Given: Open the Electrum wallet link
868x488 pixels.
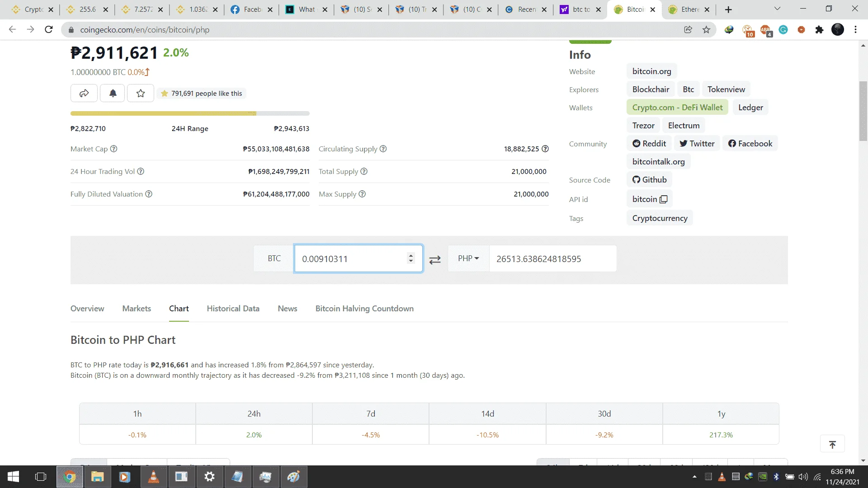Looking at the screenshot, I should [684, 126].
